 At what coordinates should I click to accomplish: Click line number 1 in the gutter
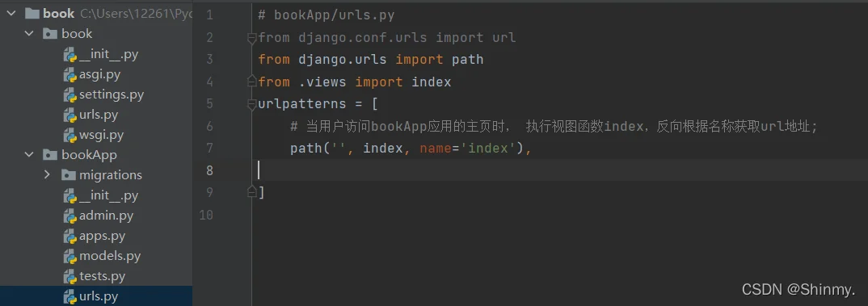pos(209,15)
